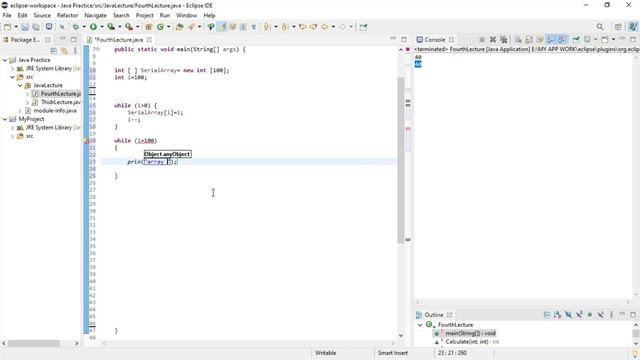Click the External Tools run icon
640x360 pixels.
[129, 27]
